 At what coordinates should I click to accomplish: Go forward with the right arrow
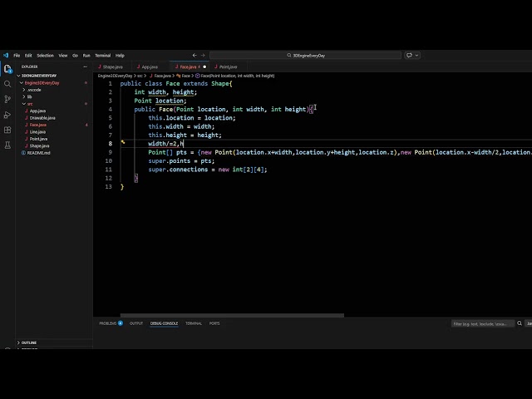tap(203, 56)
